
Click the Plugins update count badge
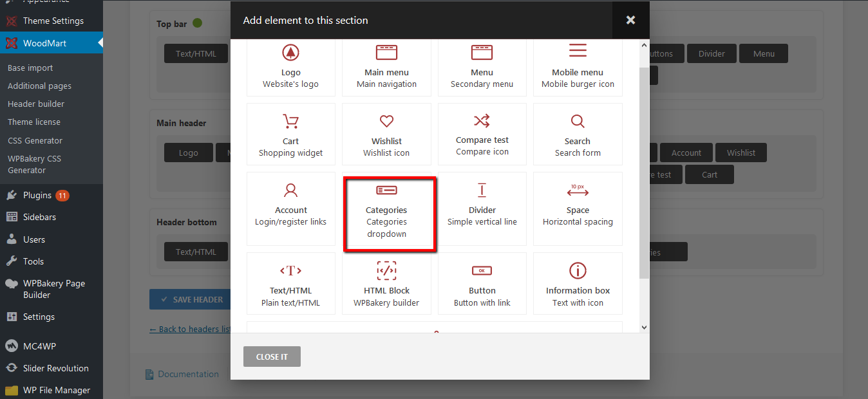point(62,195)
